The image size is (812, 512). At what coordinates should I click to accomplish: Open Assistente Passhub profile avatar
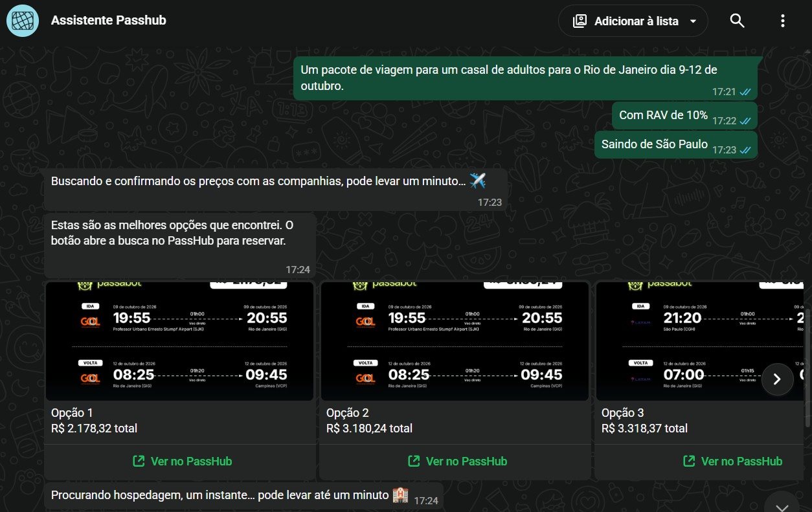[23, 20]
